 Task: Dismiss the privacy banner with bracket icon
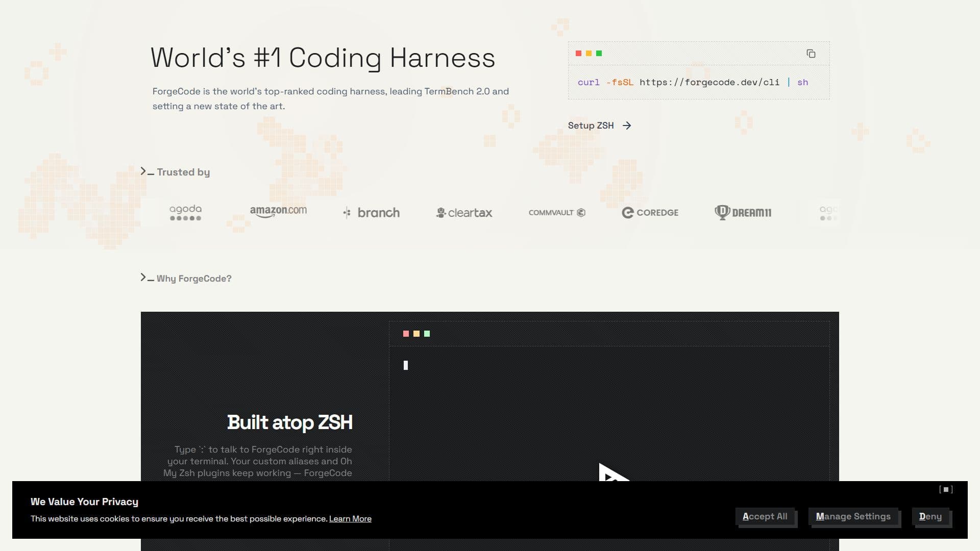tap(946, 489)
